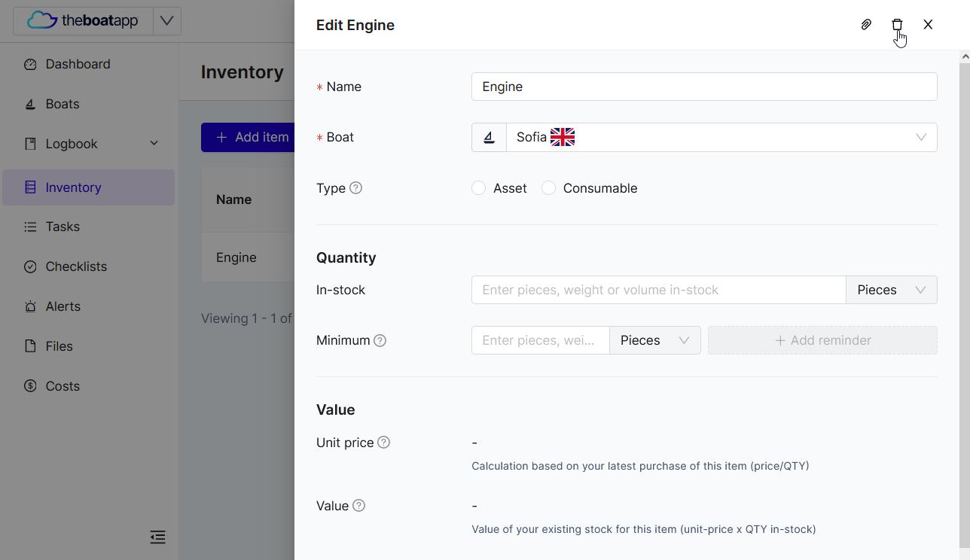Focus the In-stock quantity field
970x560 pixels.
(659, 290)
